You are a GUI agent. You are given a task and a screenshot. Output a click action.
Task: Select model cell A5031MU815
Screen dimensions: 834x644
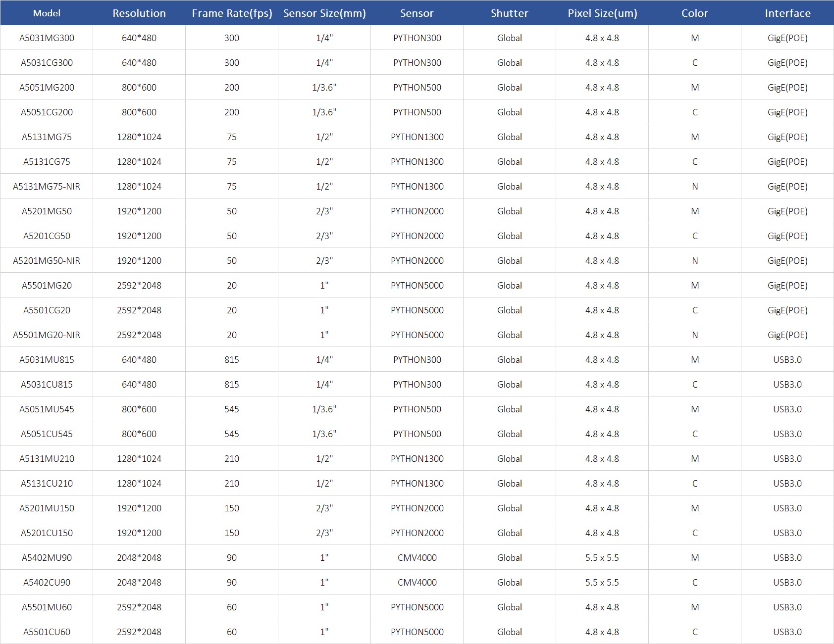point(47,360)
